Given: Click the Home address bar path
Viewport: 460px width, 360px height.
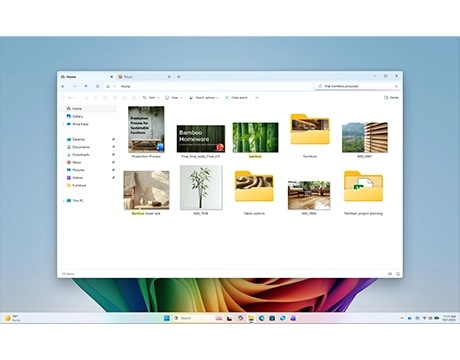Looking at the screenshot, I should tap(125, 86).
